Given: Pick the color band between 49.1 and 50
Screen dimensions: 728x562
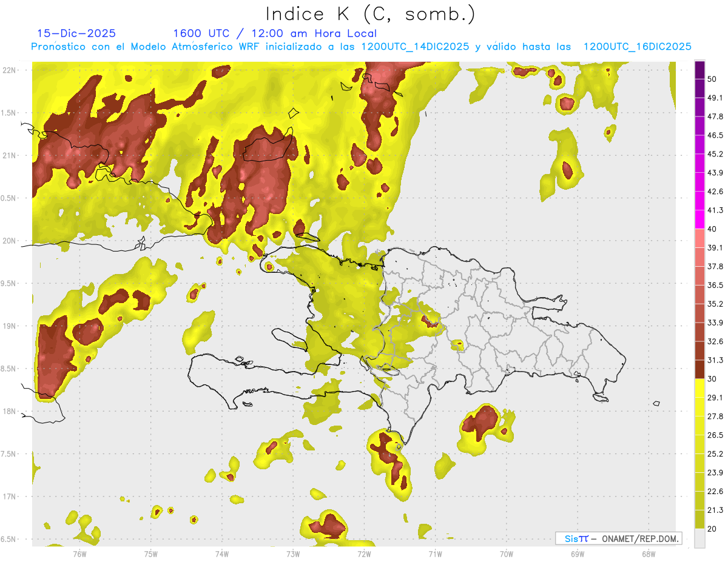Looking at the screenshot, I should click(699, 88).
